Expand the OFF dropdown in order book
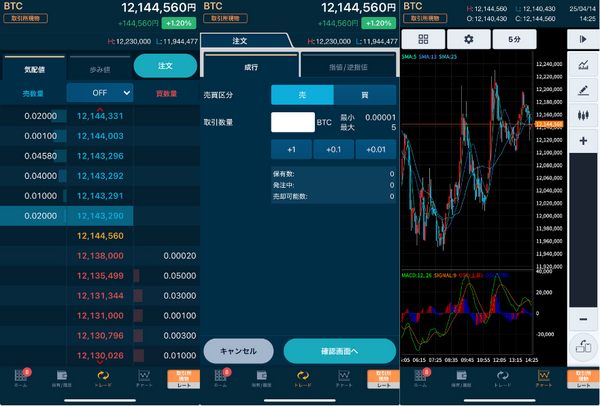 click(100, 92)
